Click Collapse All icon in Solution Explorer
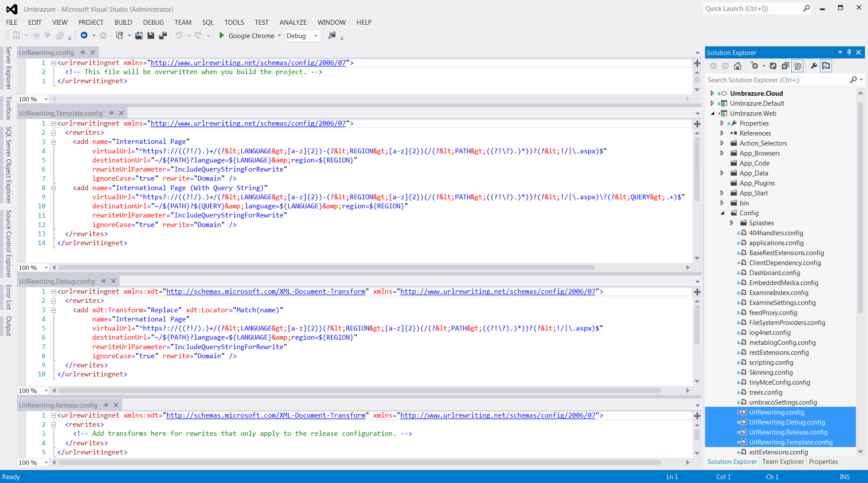 [785, 66]
